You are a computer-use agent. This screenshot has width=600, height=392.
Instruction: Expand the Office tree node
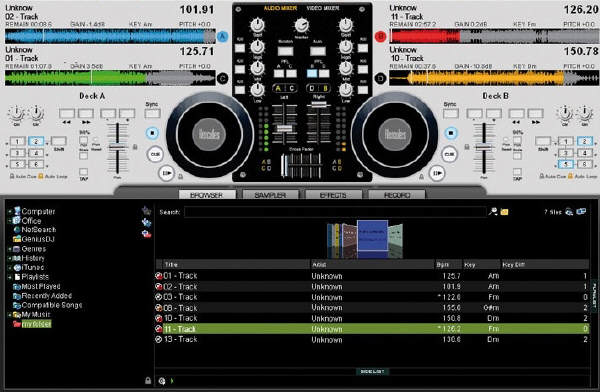(10, 221)
